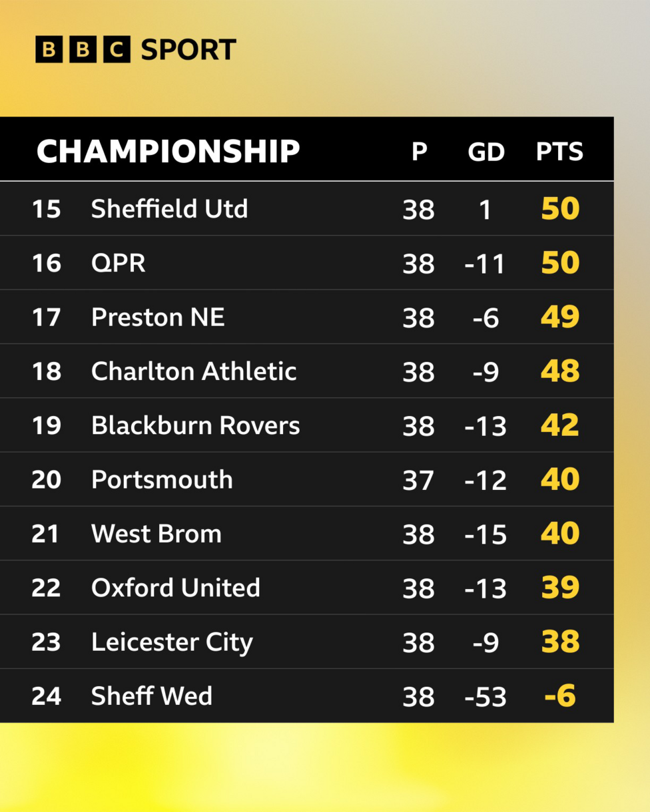Click Sheff Wed's -53 goal difference
The height and width of the screenshot is (812, 650).
[486, 697]
